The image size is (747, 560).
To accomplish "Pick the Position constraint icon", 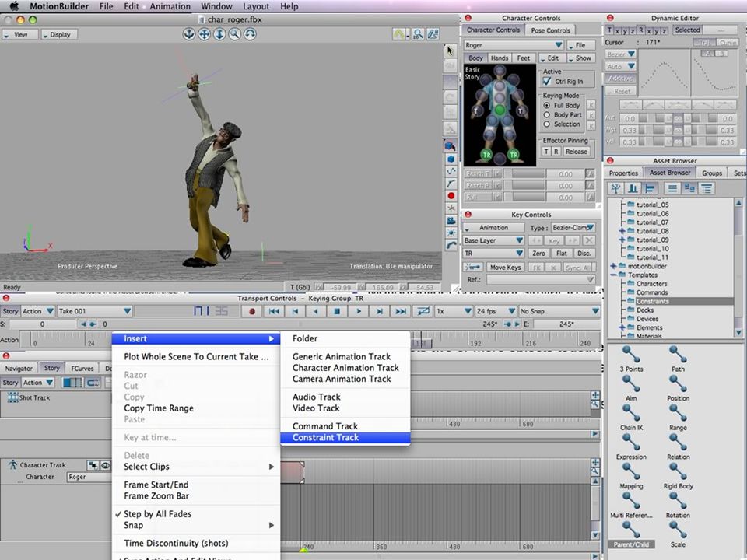I will [678, 384].
